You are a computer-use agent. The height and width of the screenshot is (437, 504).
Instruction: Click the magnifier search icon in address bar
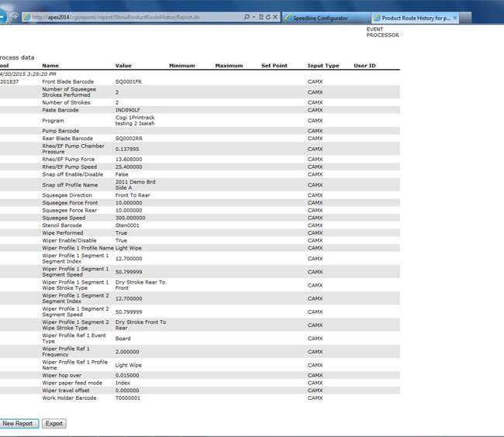[x=247, y=17]
